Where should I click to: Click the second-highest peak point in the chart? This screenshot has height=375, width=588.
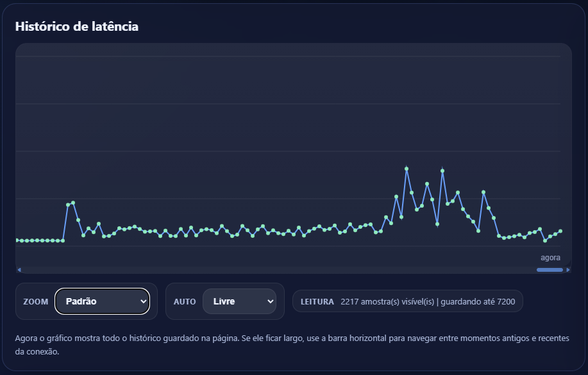click(442, 171)
